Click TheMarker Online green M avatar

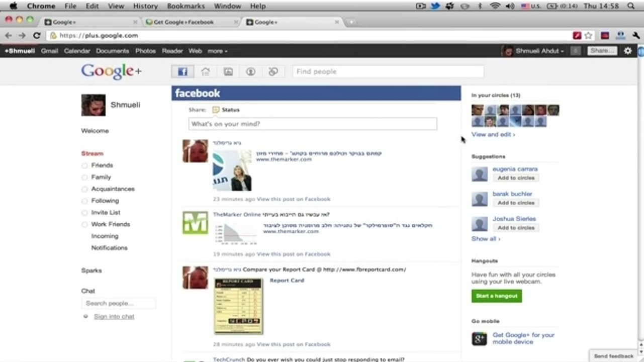(195, 223)
